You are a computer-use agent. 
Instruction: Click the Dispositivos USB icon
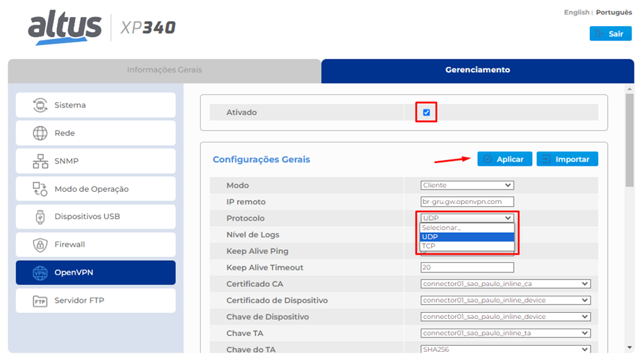pos(40,217)
